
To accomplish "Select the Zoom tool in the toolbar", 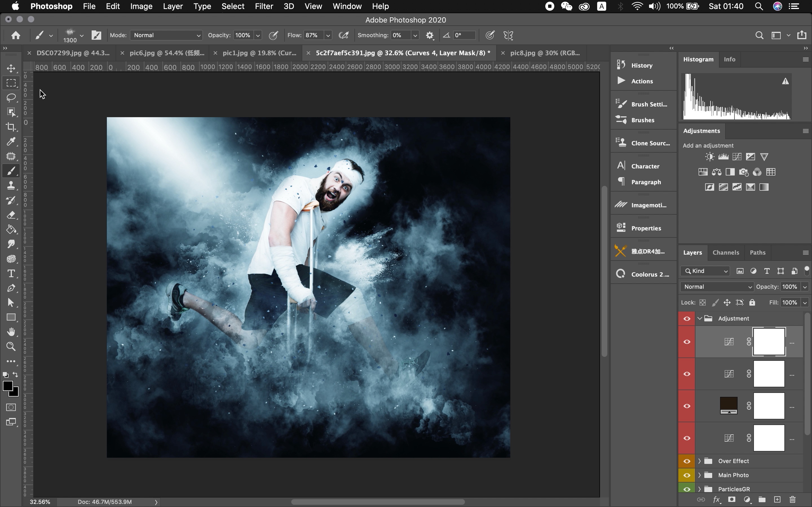I will click(11, 346).
